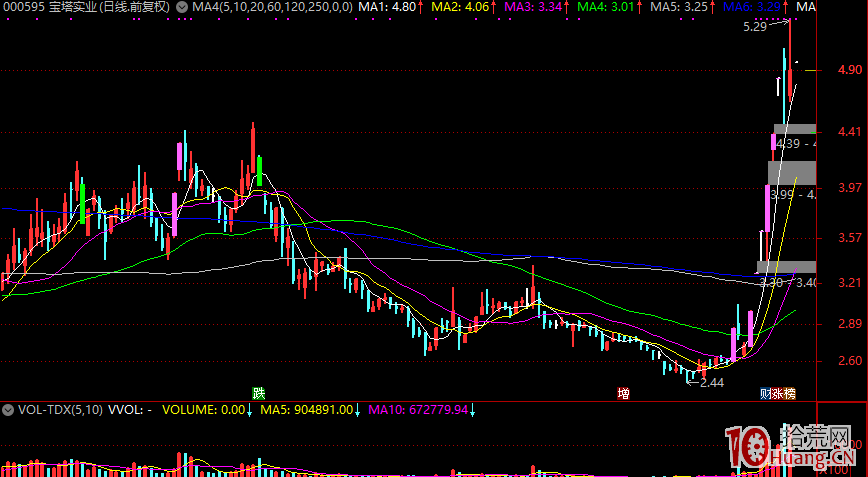Image resolution: width=868 pixels, height=477 pixels.
Task: Click the 4.90 price axis label
Action: 850,70
